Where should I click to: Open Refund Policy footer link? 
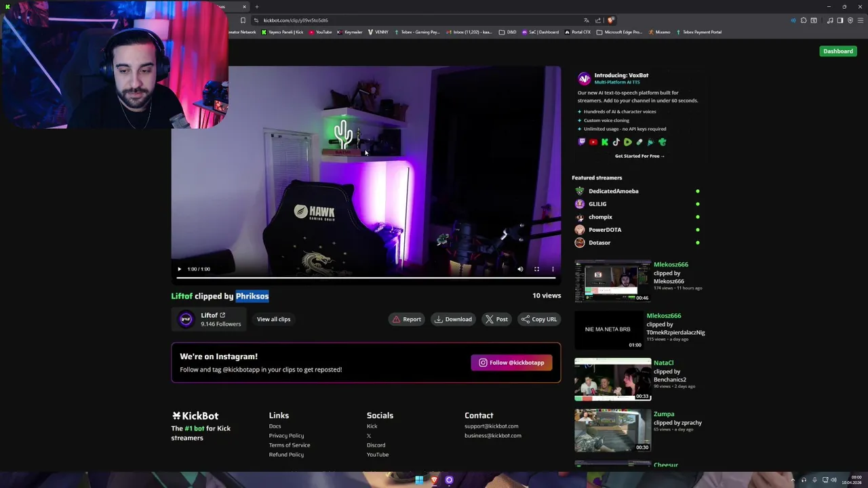pyautogui.click(x=286, y=455)
